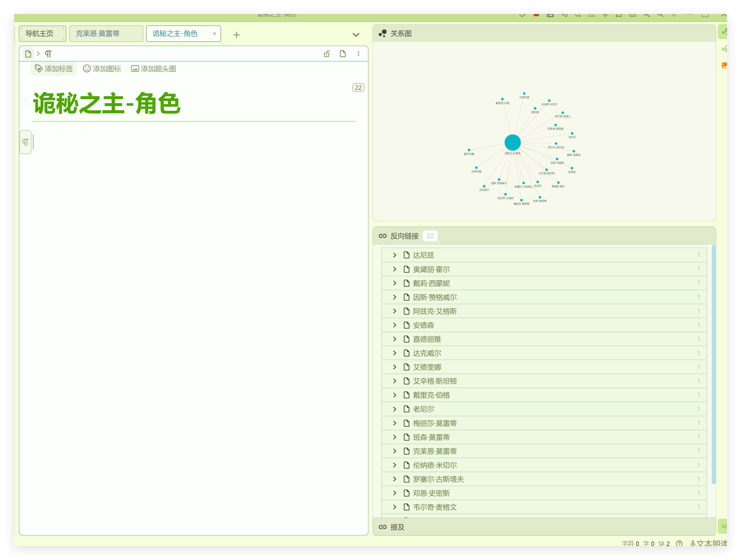Open the tab list chevron dropdown

click(x=356, y=35)
